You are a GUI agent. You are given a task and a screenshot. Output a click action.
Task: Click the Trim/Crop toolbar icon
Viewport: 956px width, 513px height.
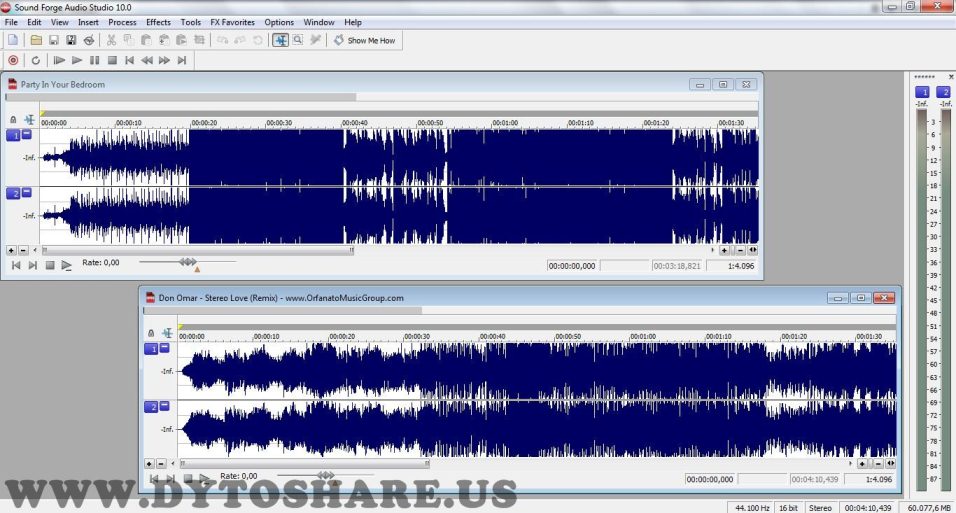tap(199, 40)
